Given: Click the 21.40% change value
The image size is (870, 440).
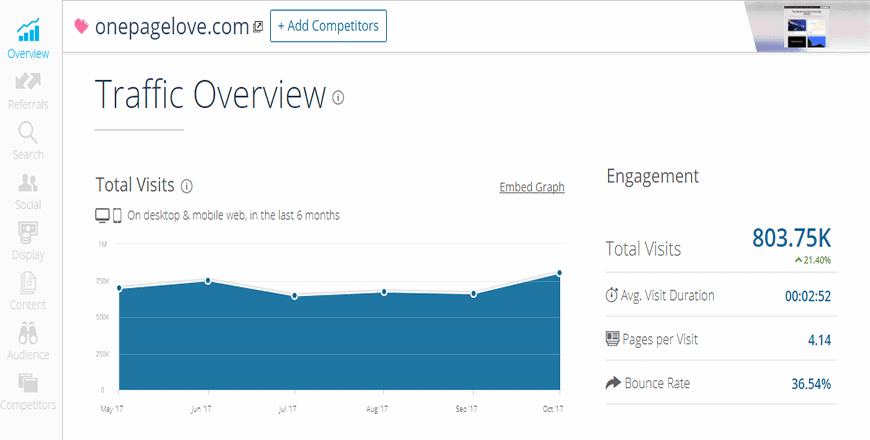Looking at the screenshot, I should [x=817, y=260].
